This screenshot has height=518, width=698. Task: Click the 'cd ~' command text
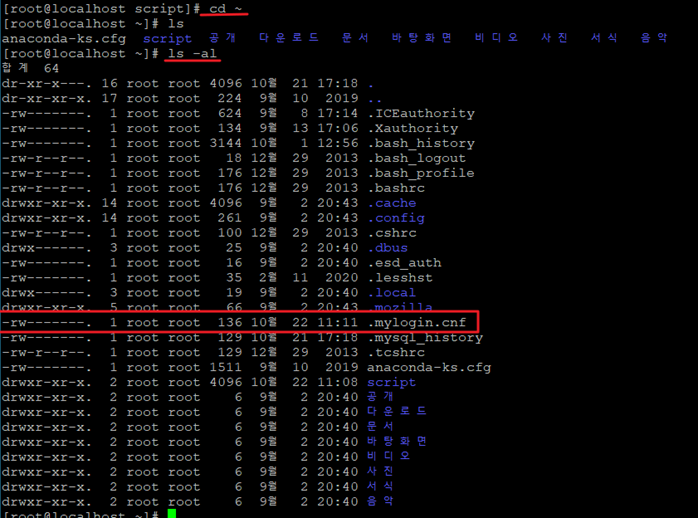tap(225, 8)
